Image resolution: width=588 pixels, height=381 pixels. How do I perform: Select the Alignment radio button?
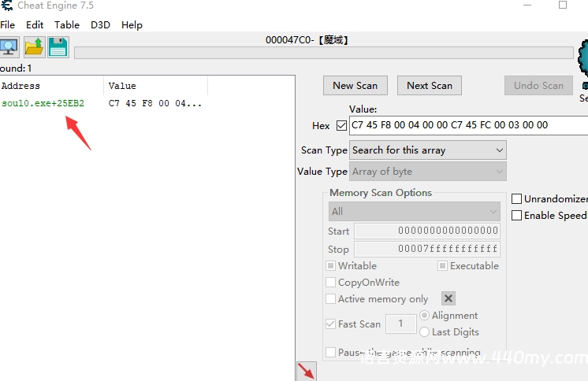pyautogui.click(x=424, y=316)
